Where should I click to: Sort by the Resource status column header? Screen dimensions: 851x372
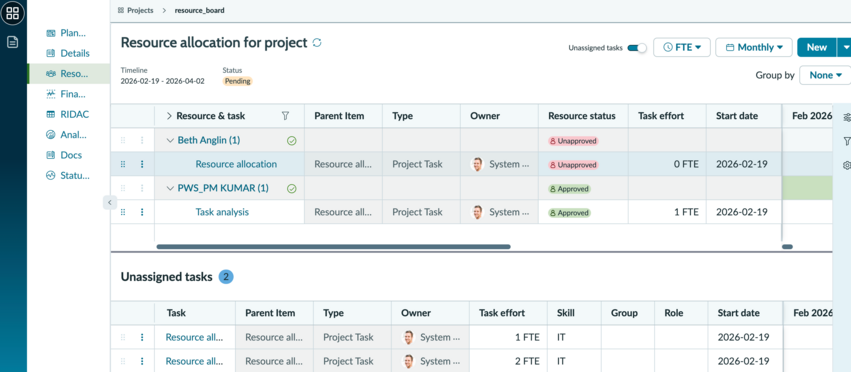582,116
